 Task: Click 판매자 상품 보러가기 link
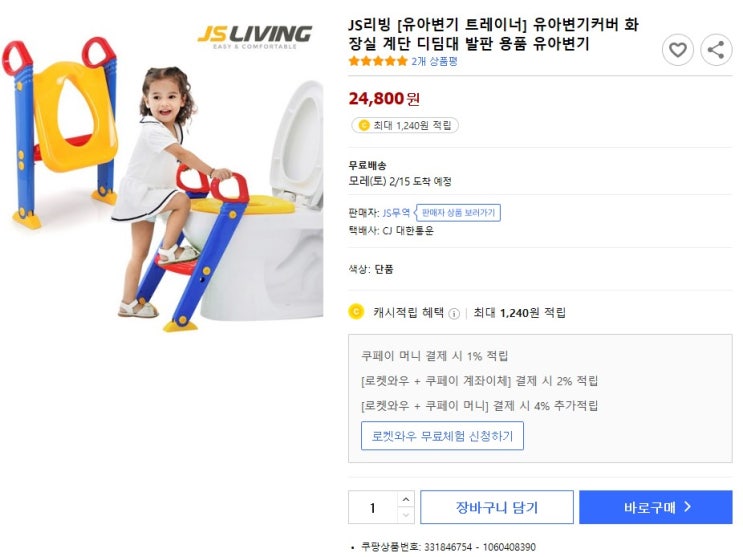(459, 213)
